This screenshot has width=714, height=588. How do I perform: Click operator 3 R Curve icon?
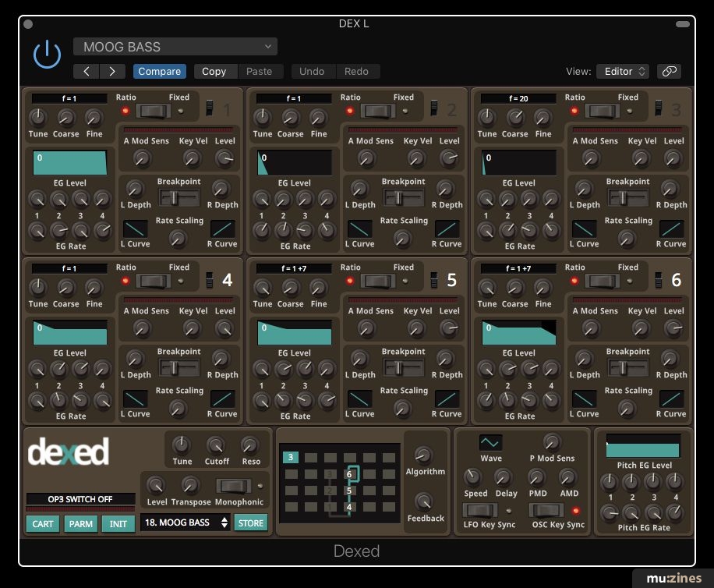pos(671,228)
